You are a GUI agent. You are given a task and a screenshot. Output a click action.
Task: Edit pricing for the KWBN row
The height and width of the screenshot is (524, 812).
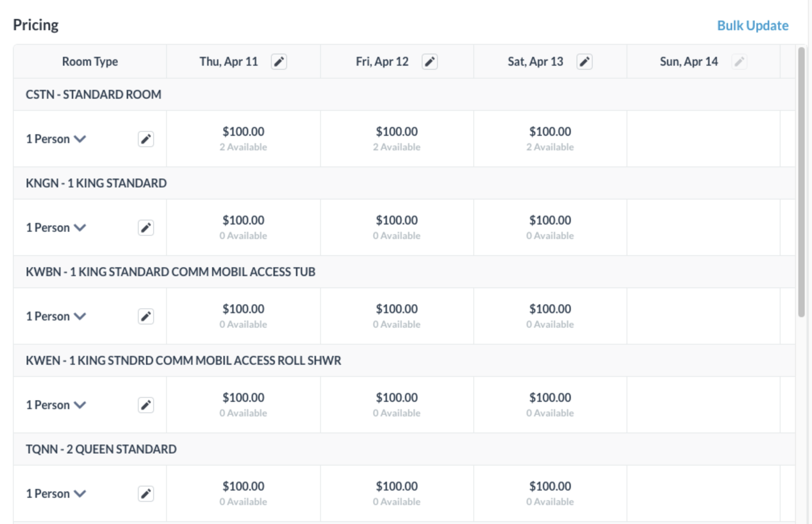pos(146,316)
